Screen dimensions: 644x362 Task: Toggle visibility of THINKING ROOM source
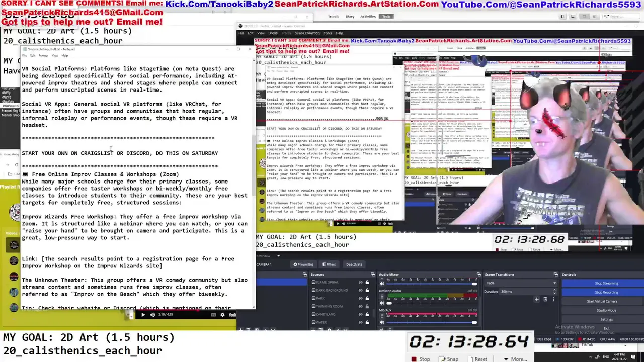(x=361, y=306)
